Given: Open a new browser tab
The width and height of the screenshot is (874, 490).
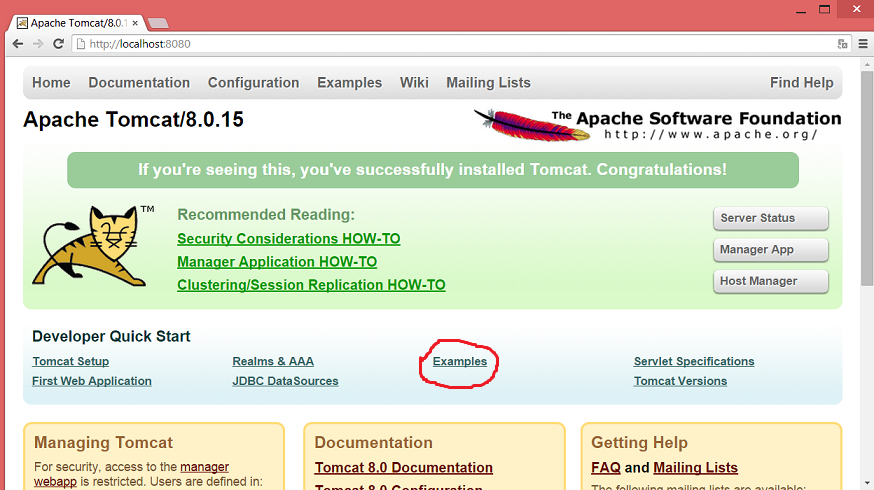Looking at the screenshot, I should click(158, 22).
